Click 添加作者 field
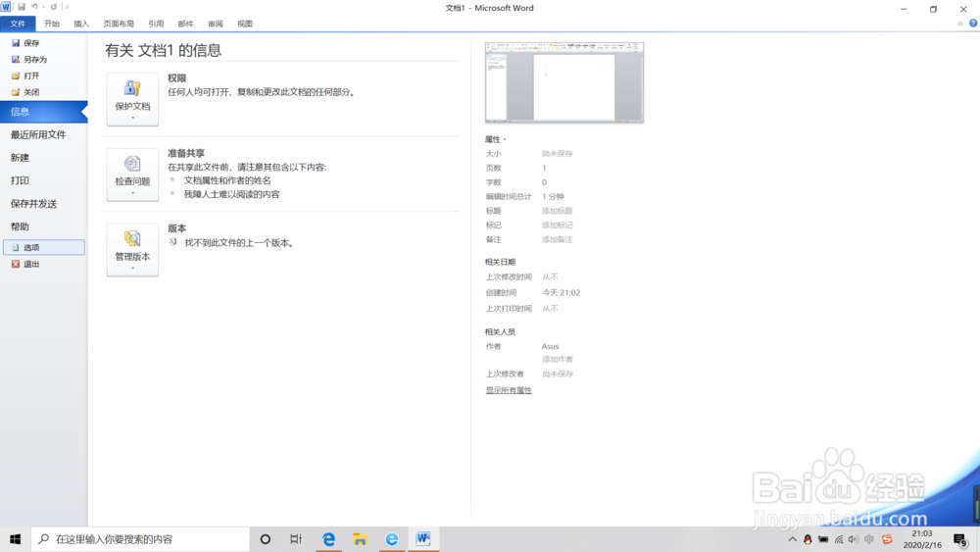980x552 pixels. [558, 360]
